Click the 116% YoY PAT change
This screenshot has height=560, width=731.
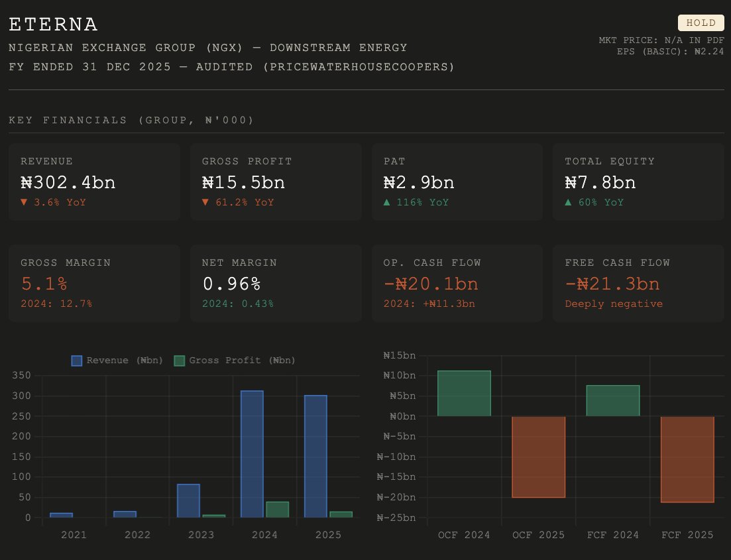[416, 202]
